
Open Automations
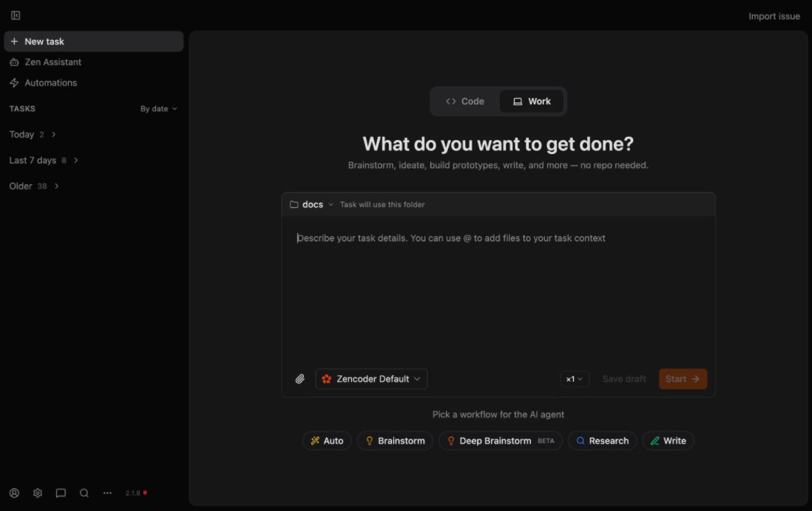tap(94, 83)
